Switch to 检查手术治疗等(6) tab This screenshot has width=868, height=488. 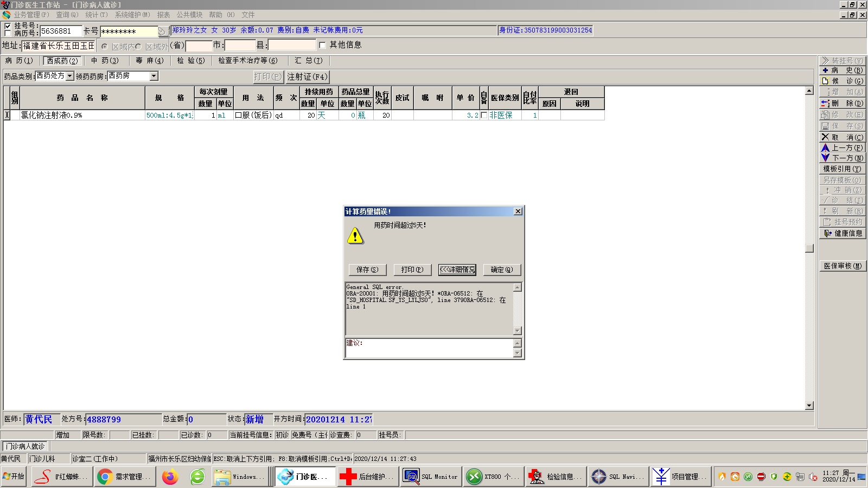[x=248, y=61]
